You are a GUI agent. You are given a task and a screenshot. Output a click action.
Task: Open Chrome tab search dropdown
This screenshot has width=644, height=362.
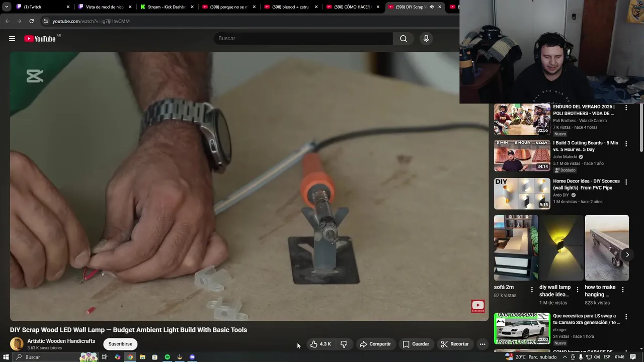click(x=7, y=7)
